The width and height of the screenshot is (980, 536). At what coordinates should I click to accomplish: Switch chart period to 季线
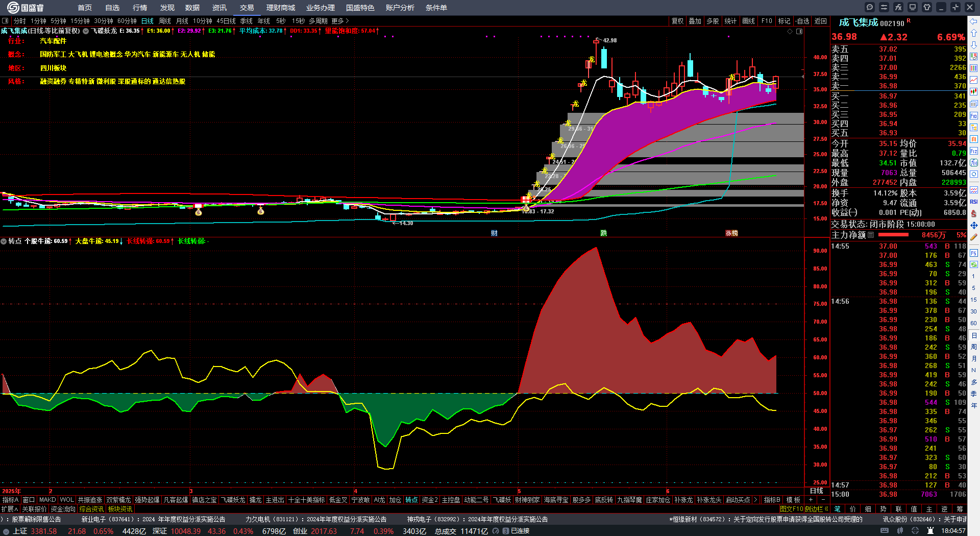click(x=247, y=21)
